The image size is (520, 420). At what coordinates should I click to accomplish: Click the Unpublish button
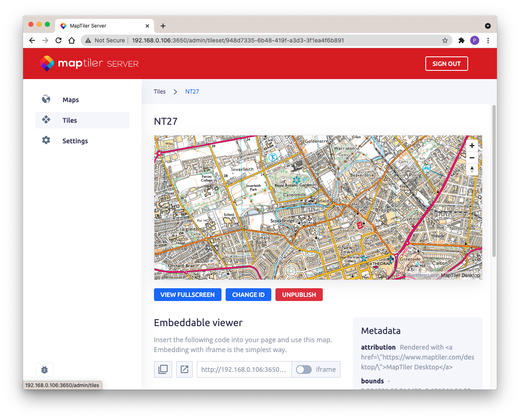coord(299,295)
